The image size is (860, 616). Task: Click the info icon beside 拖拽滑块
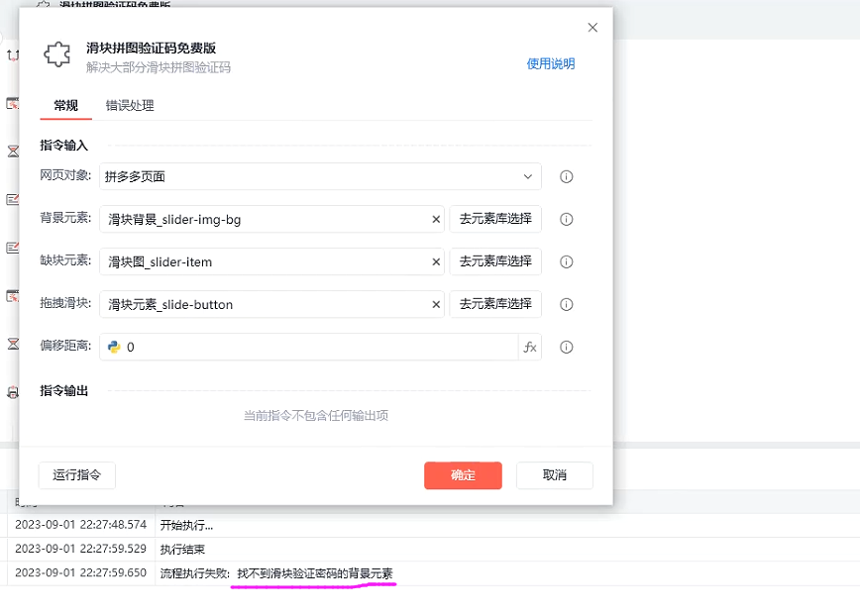(x=567, y=305)
